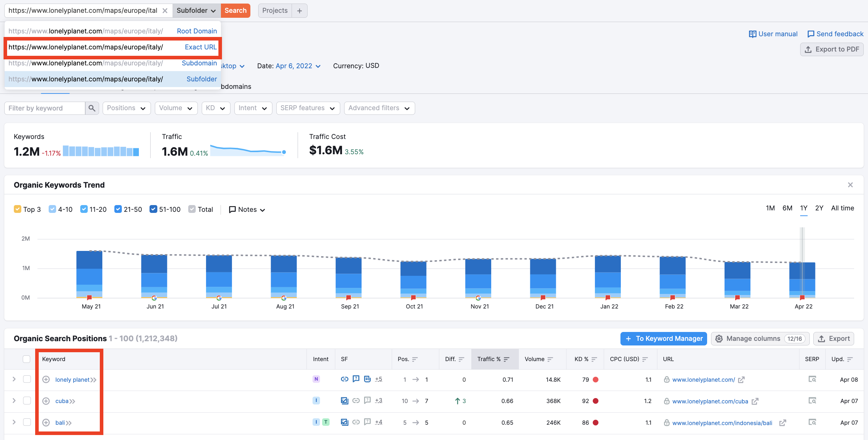Click the Nov 21 Google update marker

point(478,298)
